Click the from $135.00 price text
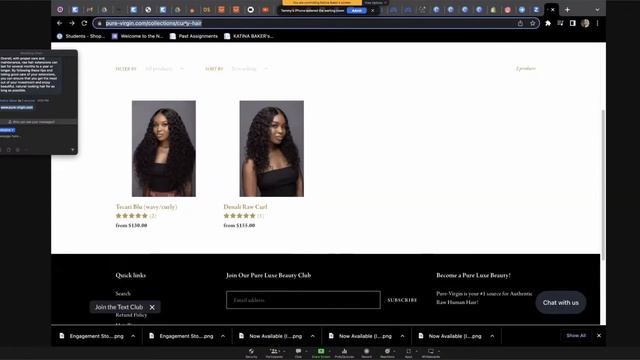The height and width of the screenshot is (360, 640). click(239, 225)
